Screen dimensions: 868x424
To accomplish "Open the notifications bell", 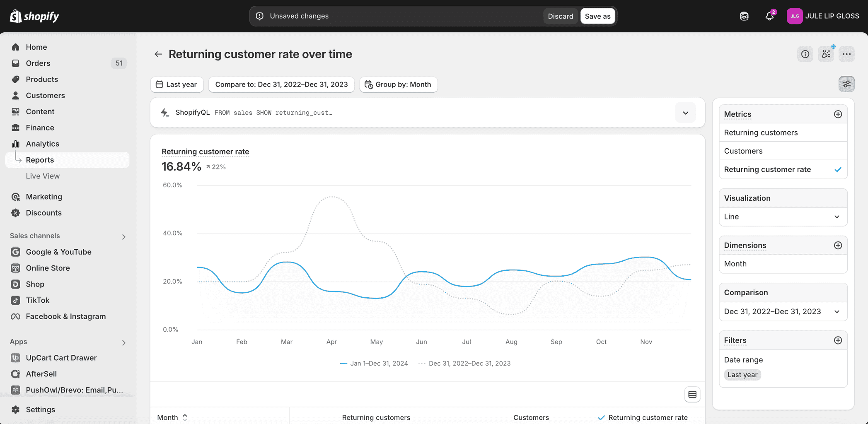I will point(769,16).
